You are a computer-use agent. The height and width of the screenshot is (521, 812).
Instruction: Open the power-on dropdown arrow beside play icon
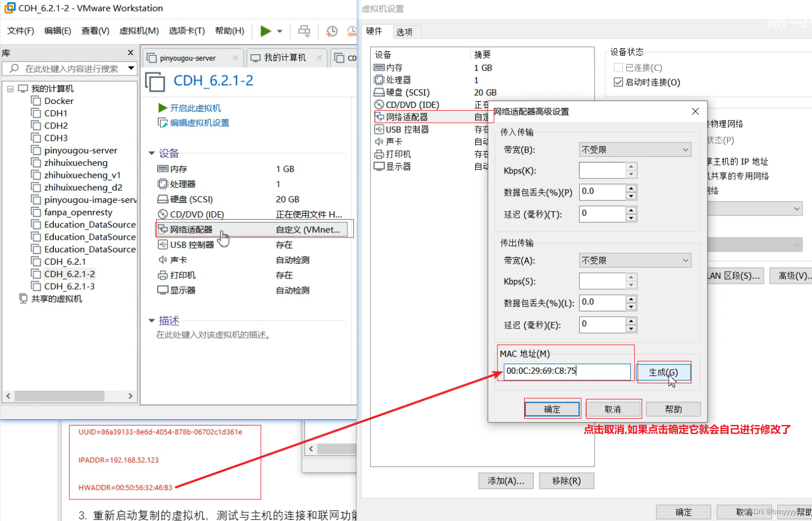click(x=279, y=31)
